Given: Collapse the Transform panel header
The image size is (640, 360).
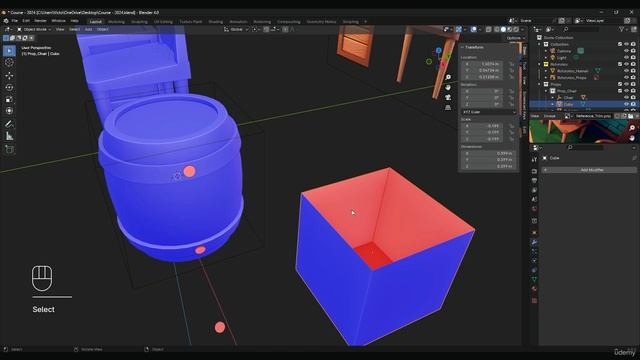Looking at the screenshot, I should [x=473, y=47].
